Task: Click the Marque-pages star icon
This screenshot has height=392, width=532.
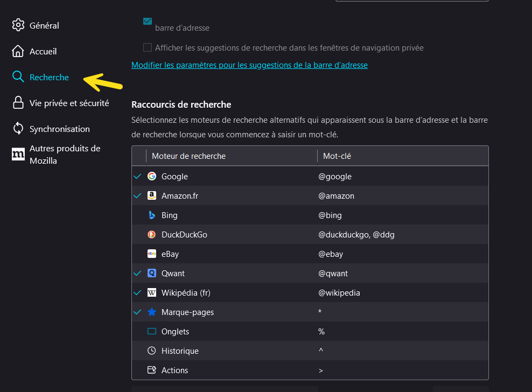Action: (152, 312)
